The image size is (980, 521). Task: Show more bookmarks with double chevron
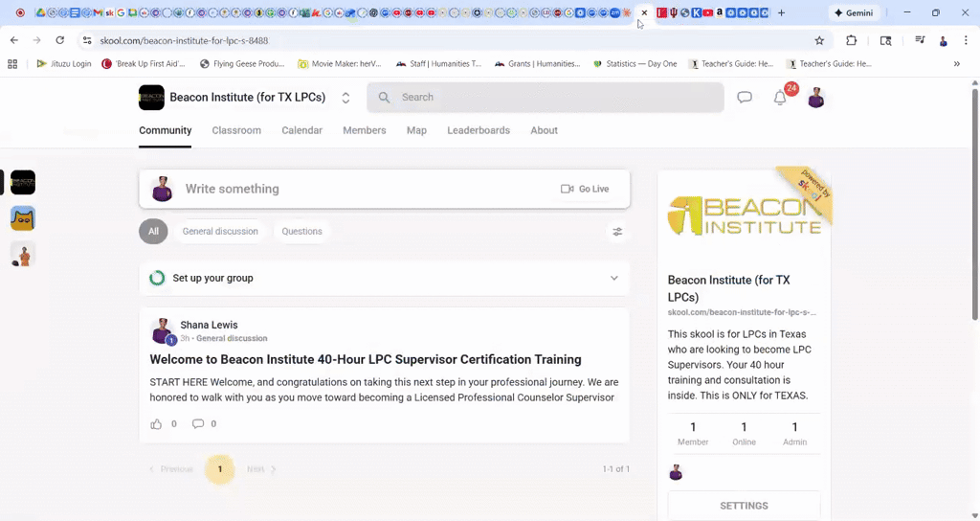point(957,64)
